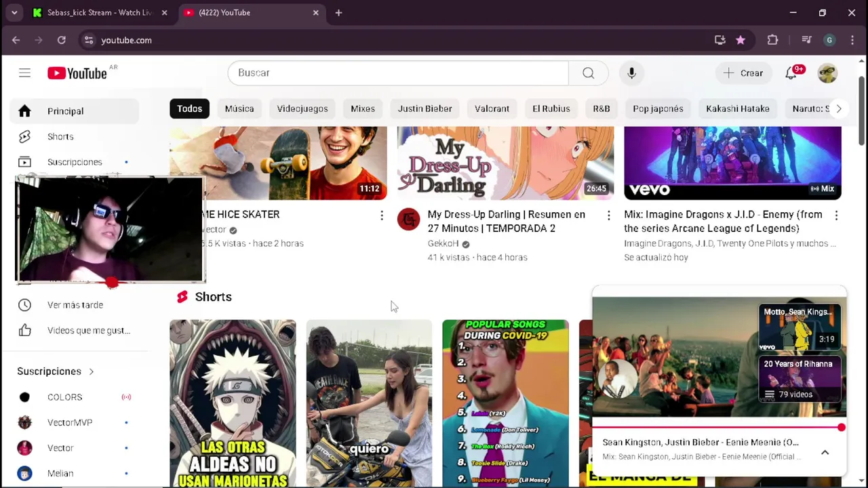Open the Popular Songs During COVID-19 short
The height and width of the screenshot is (488, 868).
(505, 403)
